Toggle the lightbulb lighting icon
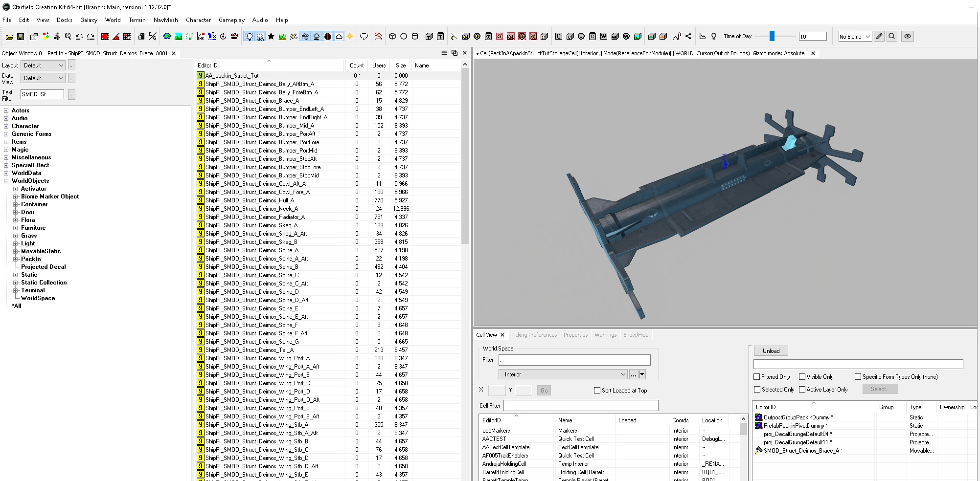Viewport: 980px width, 481px height. pos(249,36)
